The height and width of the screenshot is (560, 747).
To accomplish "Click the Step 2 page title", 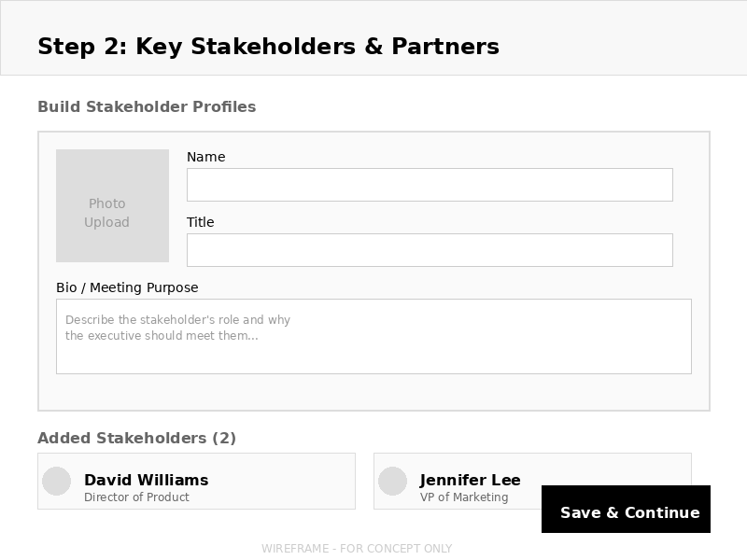I will [x=268, y=47].
